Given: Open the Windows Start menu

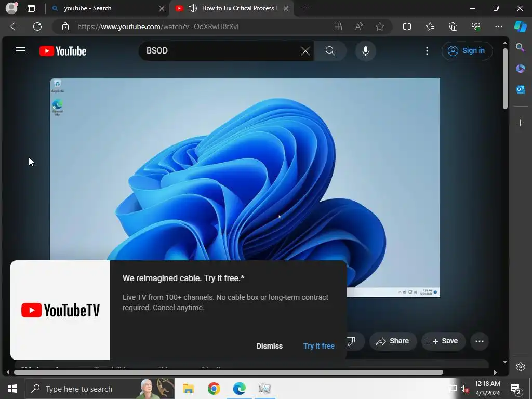Looking at the screenshot, I should tap(12, 389).
